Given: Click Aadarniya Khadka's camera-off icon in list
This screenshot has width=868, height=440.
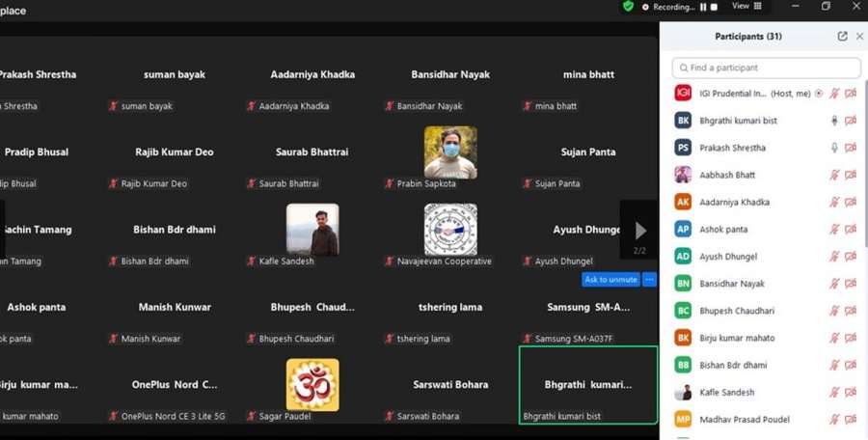Looking at the screenshot, I should click(x=851, y=203).
